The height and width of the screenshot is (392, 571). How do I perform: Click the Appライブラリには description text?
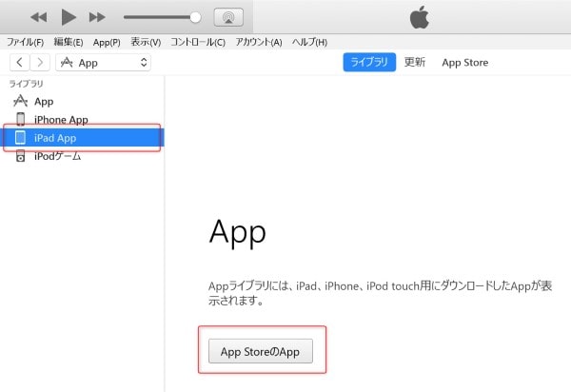pos(380,293)
